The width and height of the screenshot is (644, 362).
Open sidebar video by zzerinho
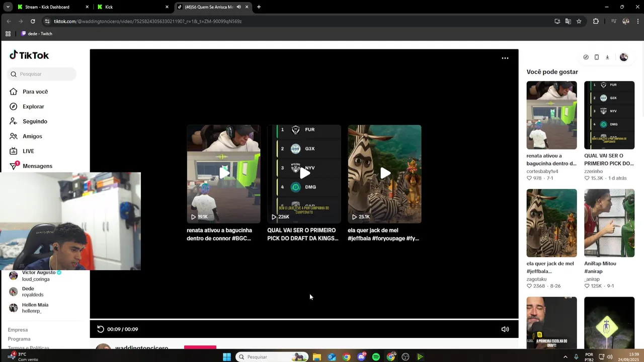click(x=609, y=115)
